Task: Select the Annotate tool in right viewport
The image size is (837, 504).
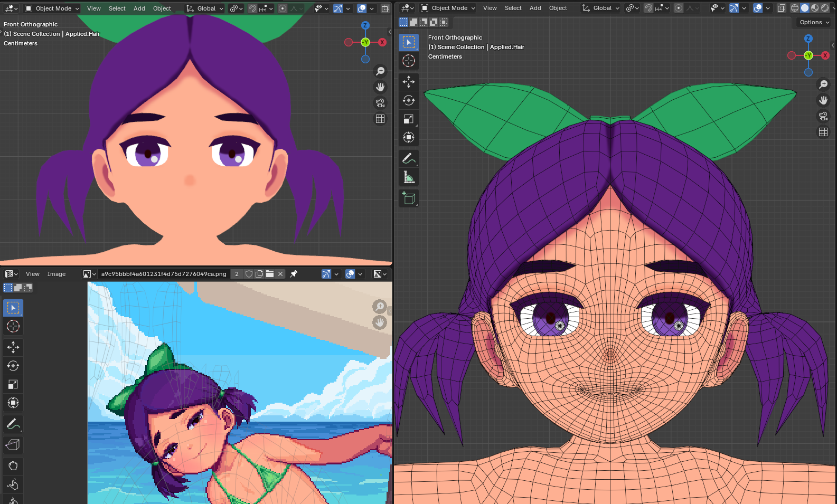Action: point(408,158)
